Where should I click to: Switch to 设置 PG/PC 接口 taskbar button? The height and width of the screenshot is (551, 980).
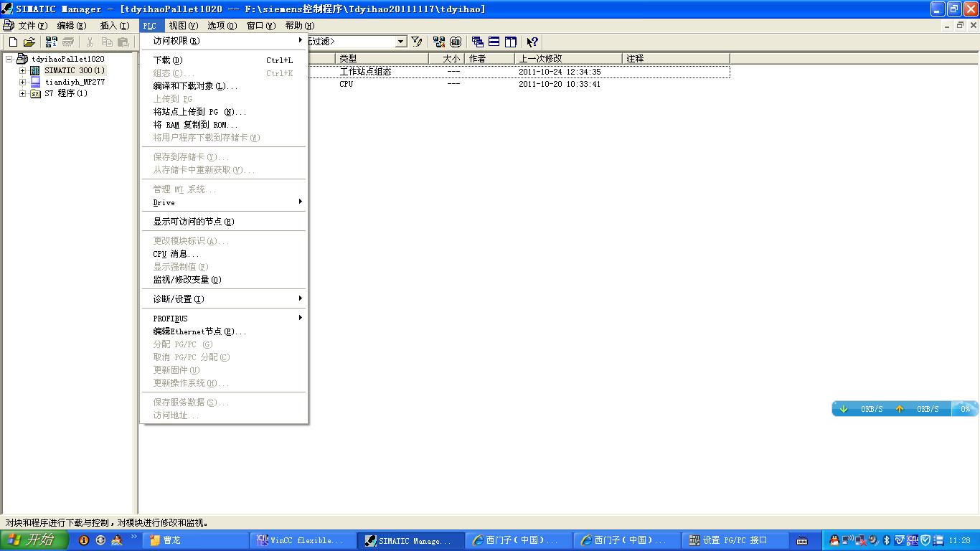click(x=735, y=540)
